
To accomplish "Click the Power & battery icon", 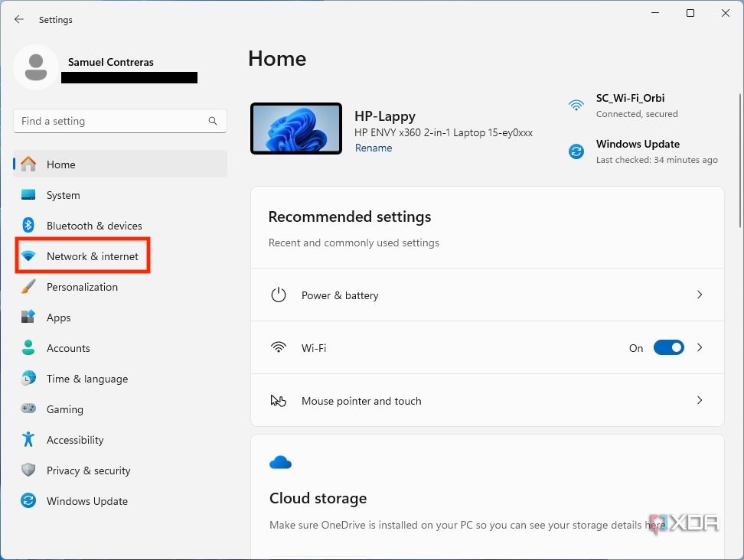I will [279, 295].
